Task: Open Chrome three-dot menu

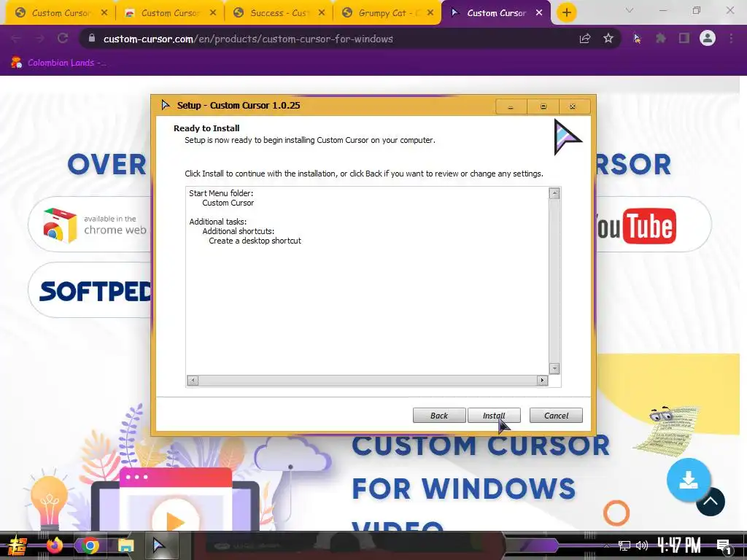Action: [x=731, y=39]
